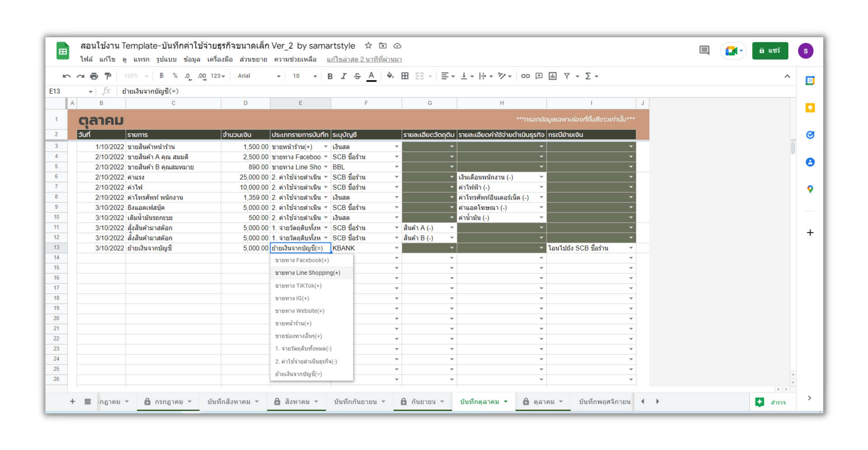The height and width of the screenshot is (450, 868).
Task: Open the insert chart tool
Action: pos(552,76)
